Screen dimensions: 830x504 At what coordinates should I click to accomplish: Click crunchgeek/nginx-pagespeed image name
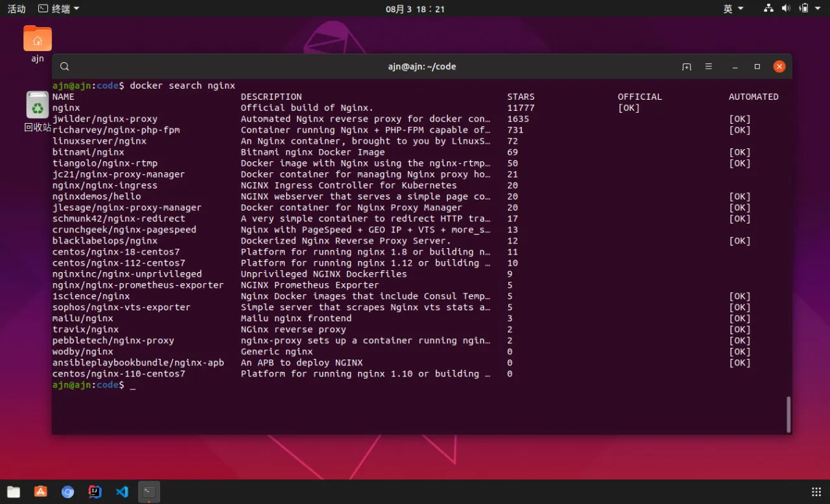(x=124, y=229)
